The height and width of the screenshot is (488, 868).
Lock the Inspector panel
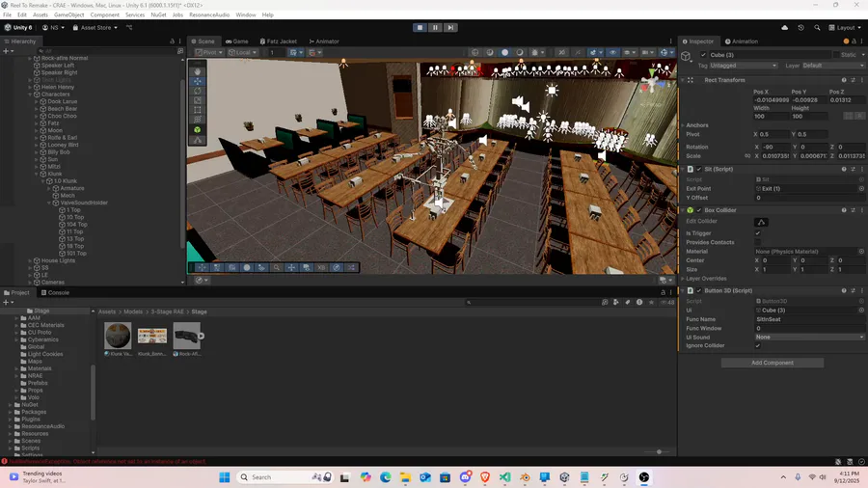tap(854, 41)
